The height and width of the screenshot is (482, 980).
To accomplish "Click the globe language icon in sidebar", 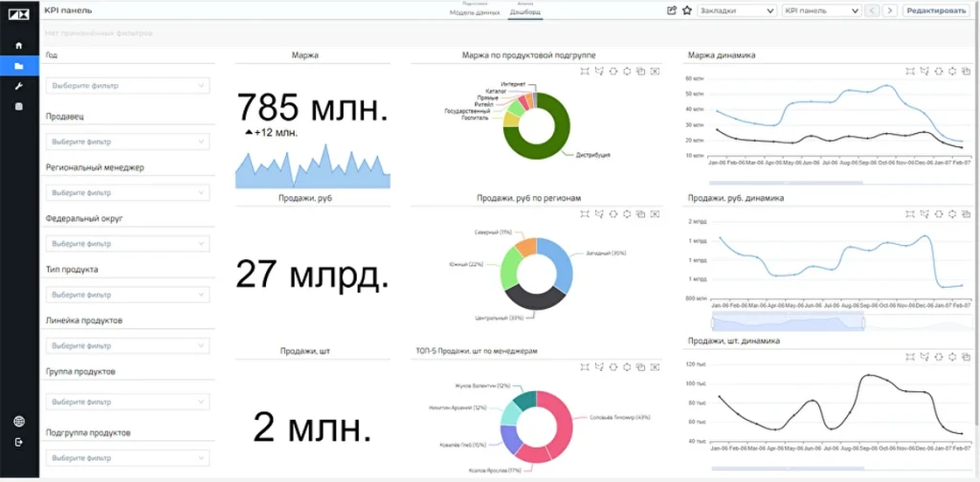I will (x=19, y=422).
